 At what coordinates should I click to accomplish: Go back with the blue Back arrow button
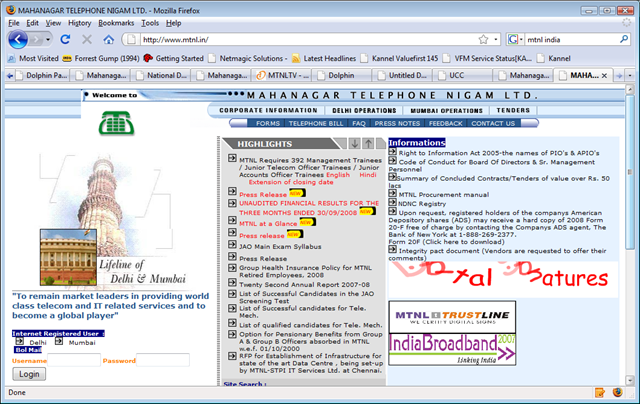18,40
